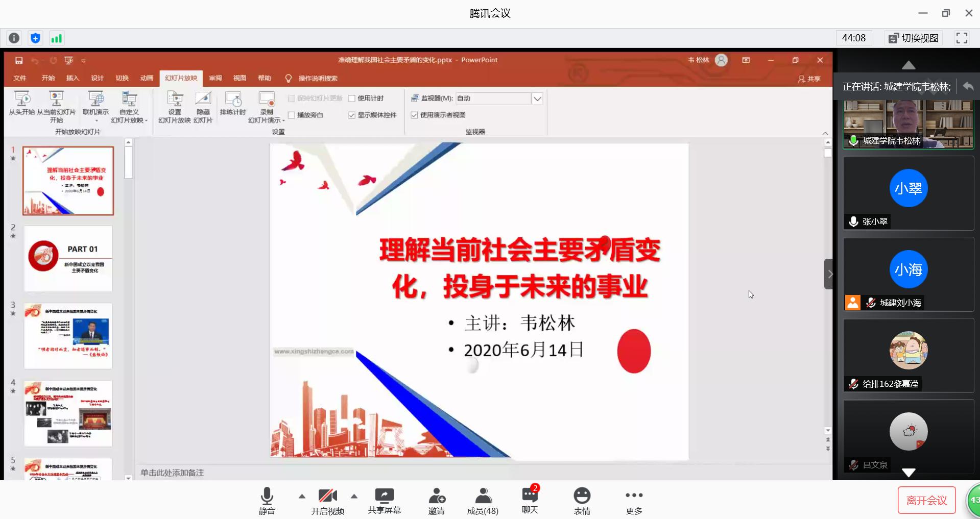Open the 邀请 invite icon
Screen dimensions: 980x519
pos(436,500)
